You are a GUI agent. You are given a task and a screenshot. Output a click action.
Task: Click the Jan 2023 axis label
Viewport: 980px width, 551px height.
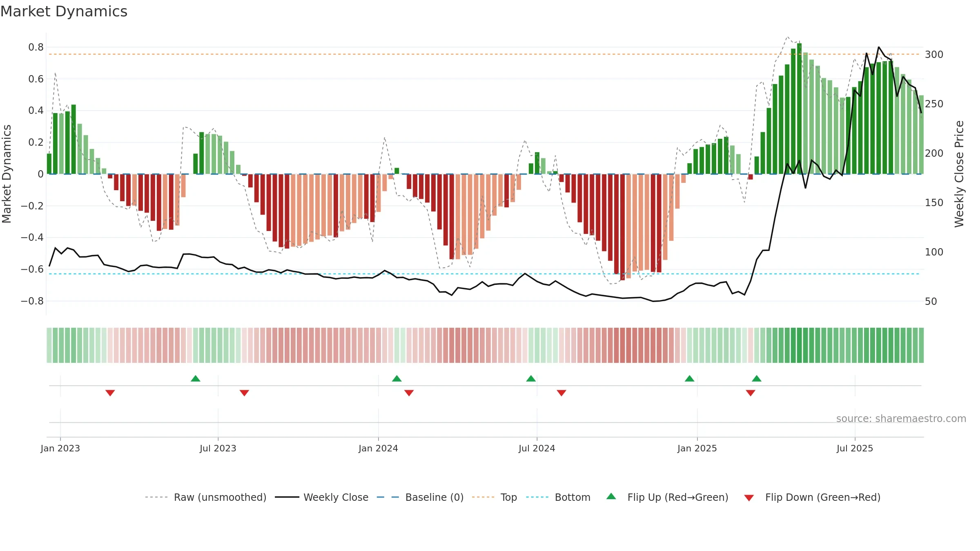[x=60, y=448]
